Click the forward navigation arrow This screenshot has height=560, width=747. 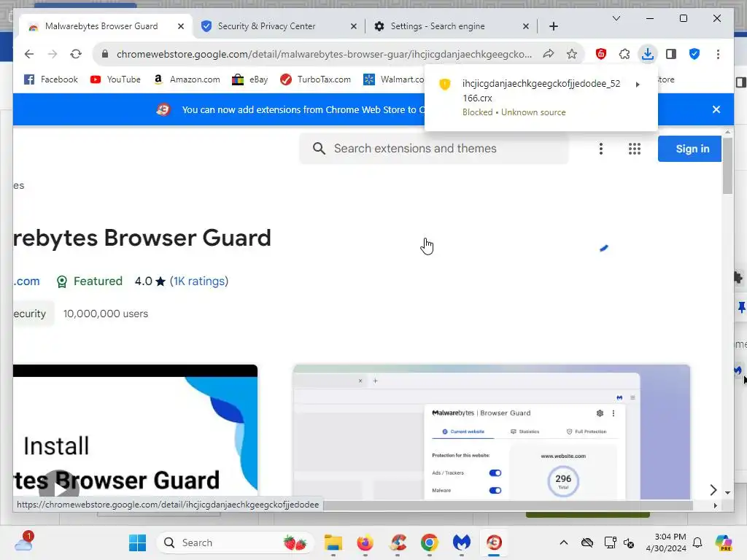(x=53, y=54)
